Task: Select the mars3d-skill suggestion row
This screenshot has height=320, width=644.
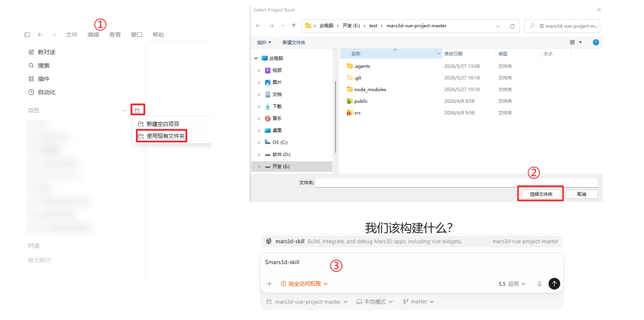Action: click(x=412, y=241)
